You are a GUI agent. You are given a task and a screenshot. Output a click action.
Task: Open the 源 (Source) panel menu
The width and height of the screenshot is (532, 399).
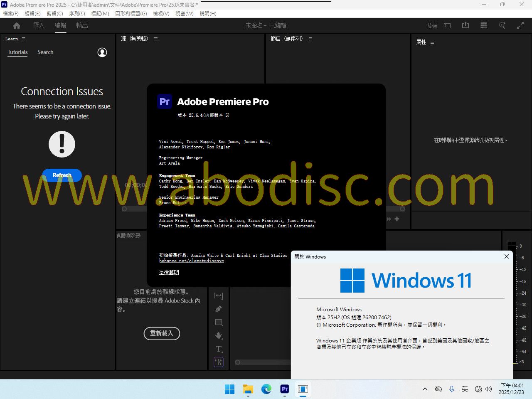click(x=156, y=39)
